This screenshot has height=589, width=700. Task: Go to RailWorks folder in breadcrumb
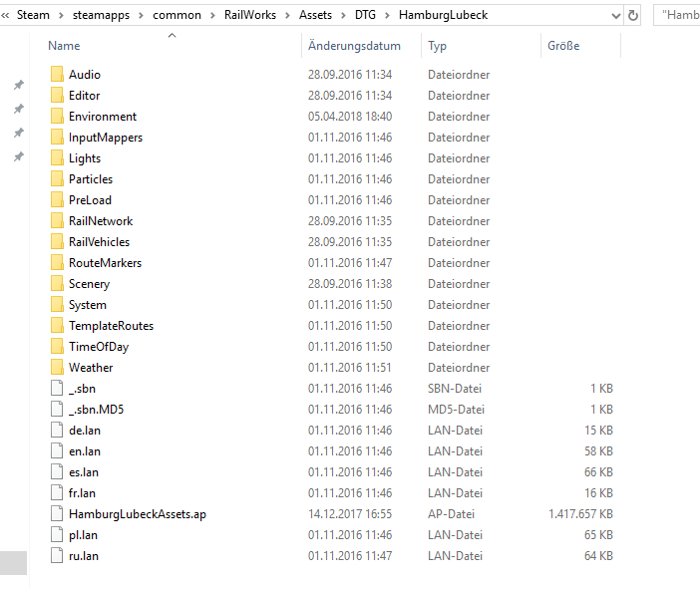(x=250, y=15)
